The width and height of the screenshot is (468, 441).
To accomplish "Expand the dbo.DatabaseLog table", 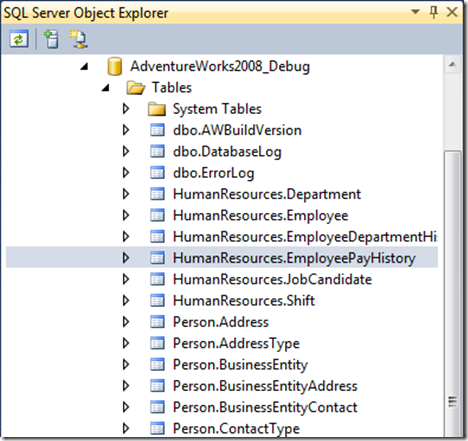I will coord(126,151).
